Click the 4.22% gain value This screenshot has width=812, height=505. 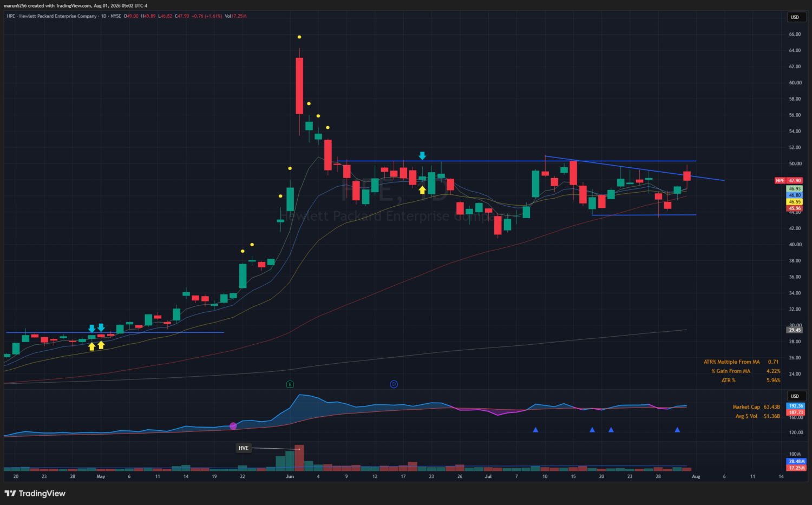[x=774, y=371]
